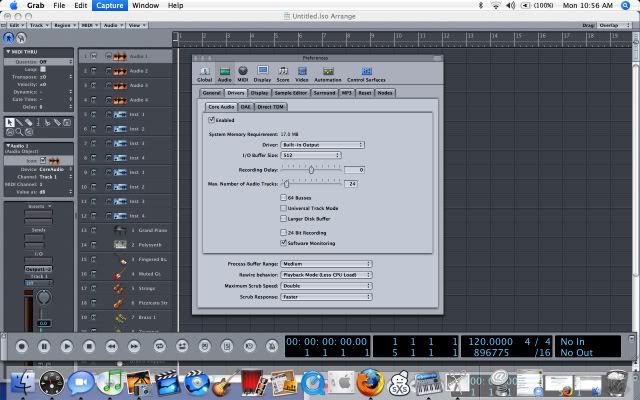The image size is (640, 400).
Task: Collapse the Audio 1 object parameter box
Action: [x=8, y=146]
